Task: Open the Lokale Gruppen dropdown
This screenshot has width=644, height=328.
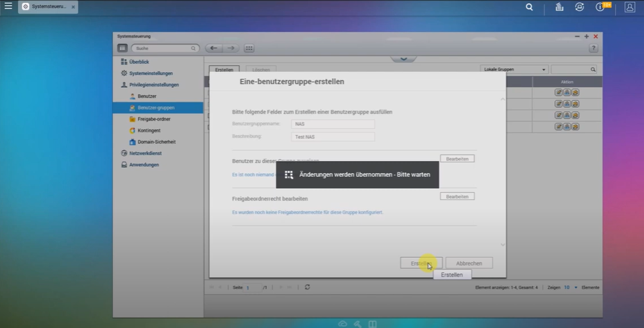Action: (x=515, y=70)
